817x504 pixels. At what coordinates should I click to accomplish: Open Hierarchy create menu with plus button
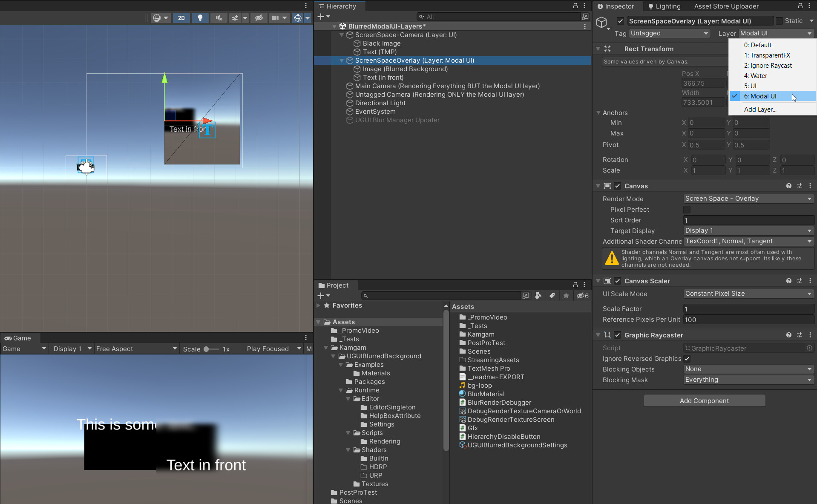(x=322, y=16)
